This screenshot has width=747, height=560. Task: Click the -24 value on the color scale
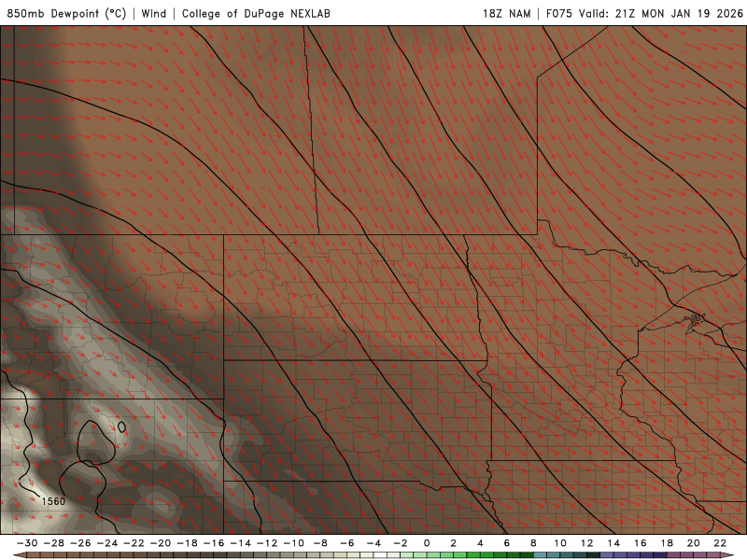tap(106, 543)
